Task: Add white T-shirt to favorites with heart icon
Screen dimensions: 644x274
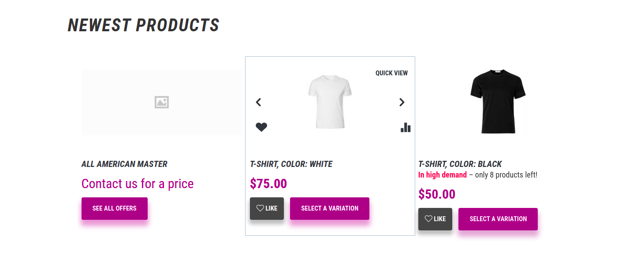Action: (x=261, y=127)
